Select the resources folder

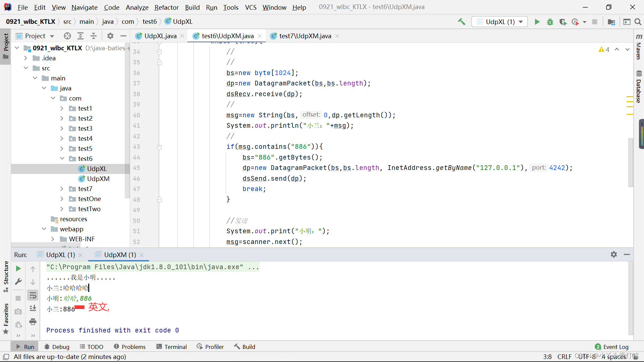(73, 219)
